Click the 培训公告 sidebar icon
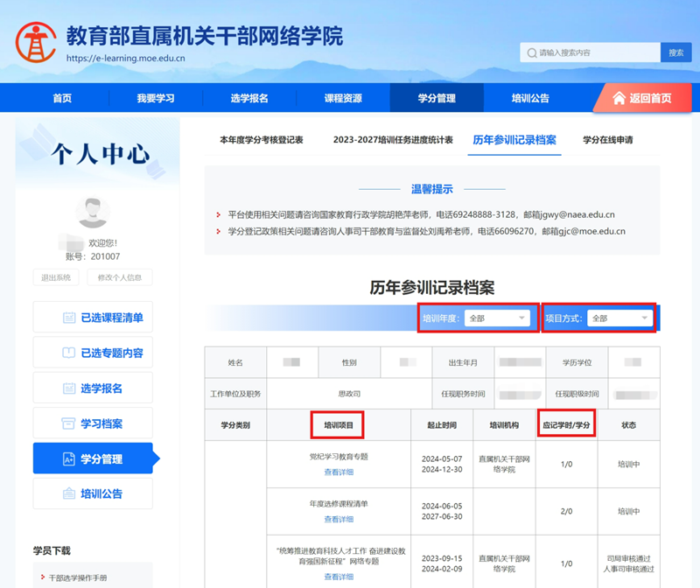The height and width of the screenshot is (588, 700). pyautogui.click(x=69, y=493)
